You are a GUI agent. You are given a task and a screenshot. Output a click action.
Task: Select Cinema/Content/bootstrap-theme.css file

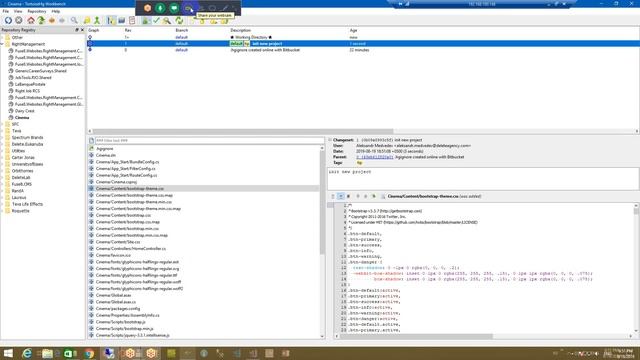[x=130, y=189]
